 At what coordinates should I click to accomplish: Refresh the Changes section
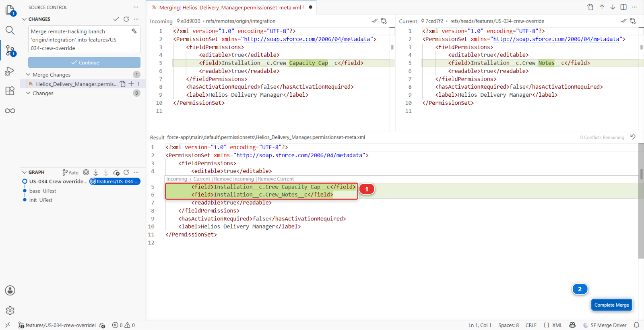tap(126, 19)
